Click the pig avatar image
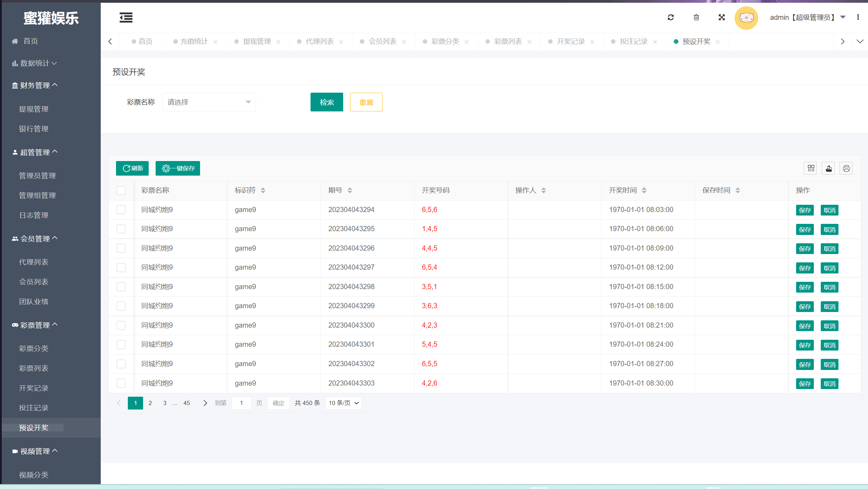Viewport: 868px width, 489px height. pos(746,18)
